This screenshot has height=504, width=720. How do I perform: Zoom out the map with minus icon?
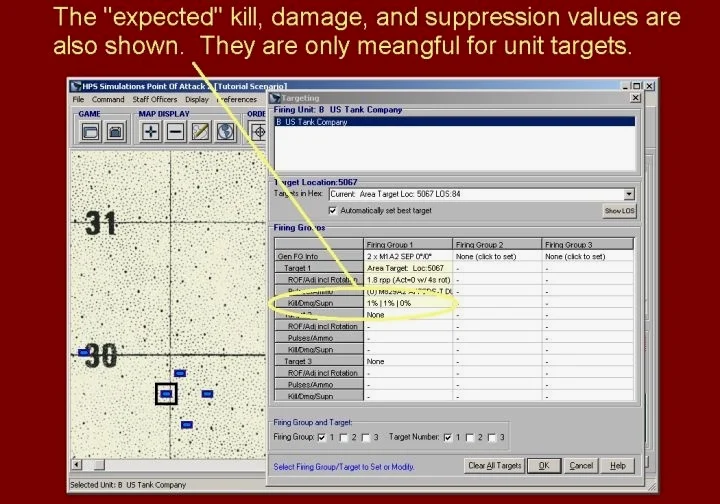(x=175, y=132)
